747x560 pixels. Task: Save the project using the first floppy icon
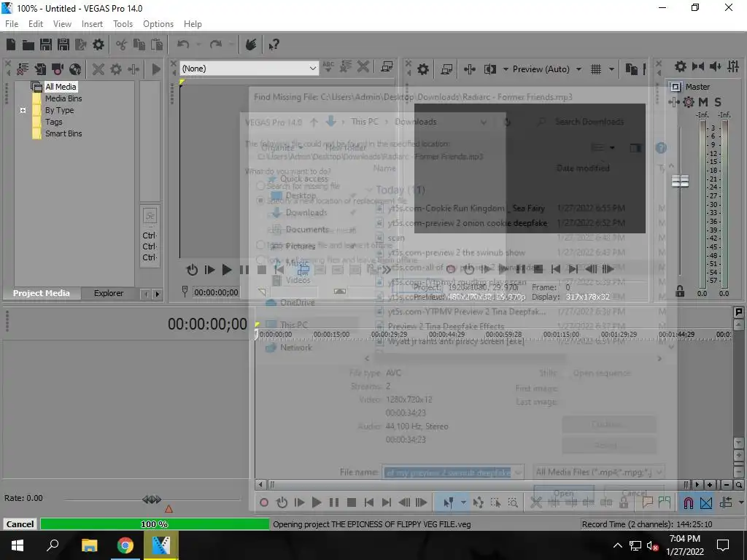point(46,44)
